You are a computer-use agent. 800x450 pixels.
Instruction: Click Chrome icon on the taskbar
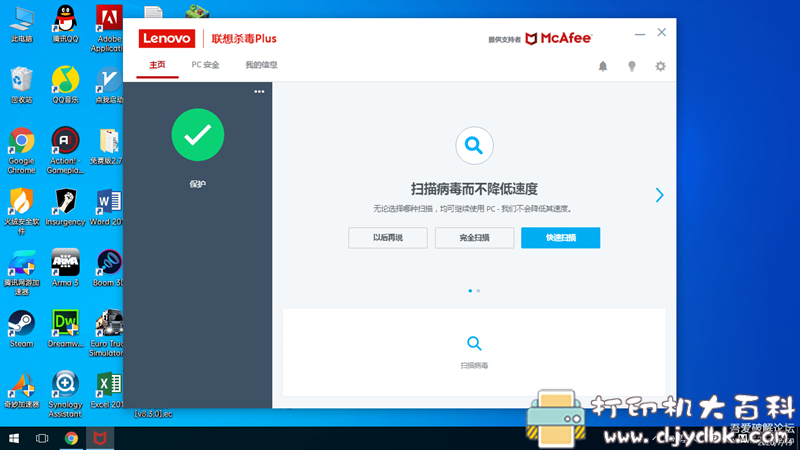(71, 438)
